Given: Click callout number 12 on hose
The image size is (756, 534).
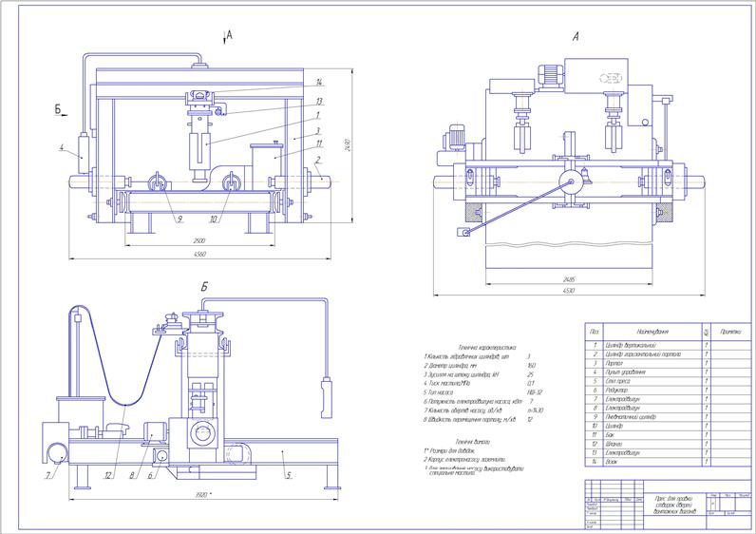Looking at the screenshot, I should click(x=108, y=476).
